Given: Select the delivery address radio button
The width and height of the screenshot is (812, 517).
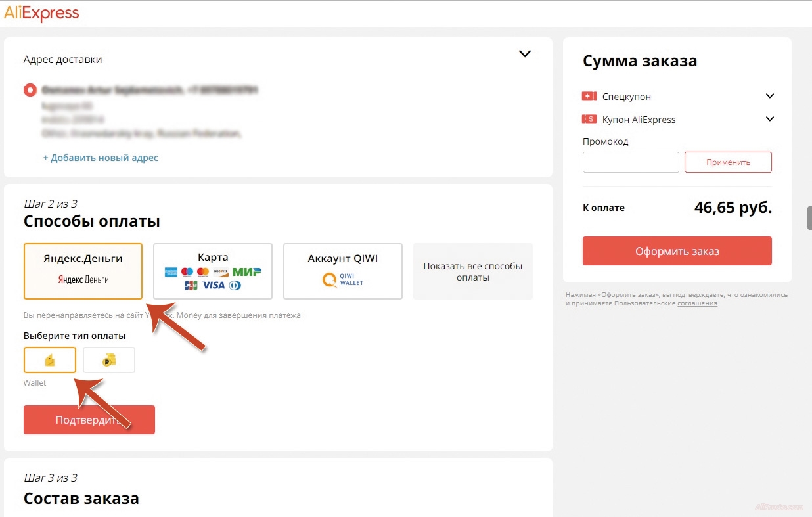Looking at the screenshot, I should (30, 90).
